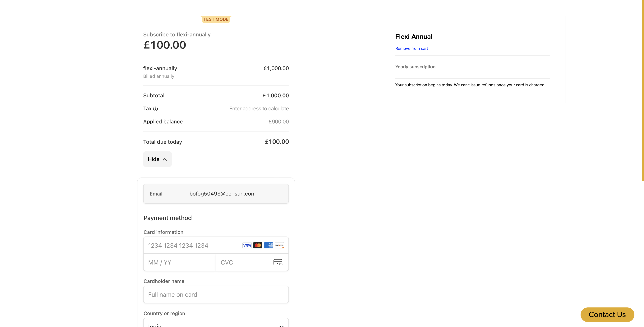Click the Mastercard logo icon
644x327 pixels.
coord(257,245)
